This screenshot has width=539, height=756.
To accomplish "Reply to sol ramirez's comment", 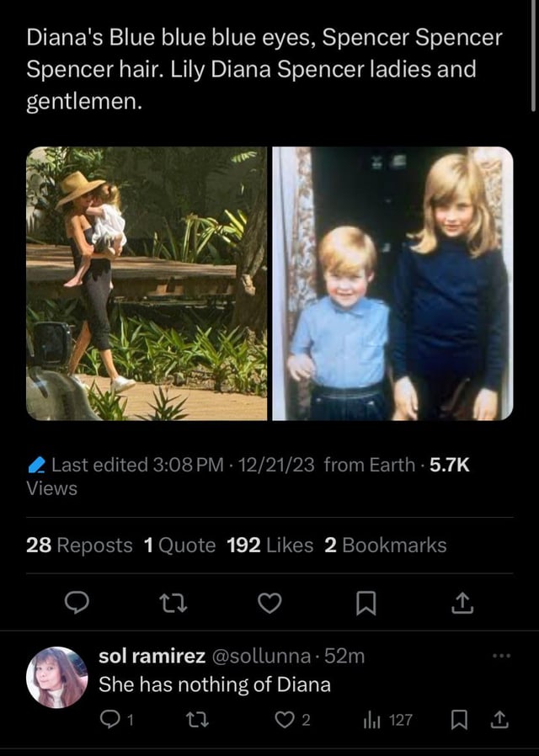I will pyautogui.click(x=111, y=719).
